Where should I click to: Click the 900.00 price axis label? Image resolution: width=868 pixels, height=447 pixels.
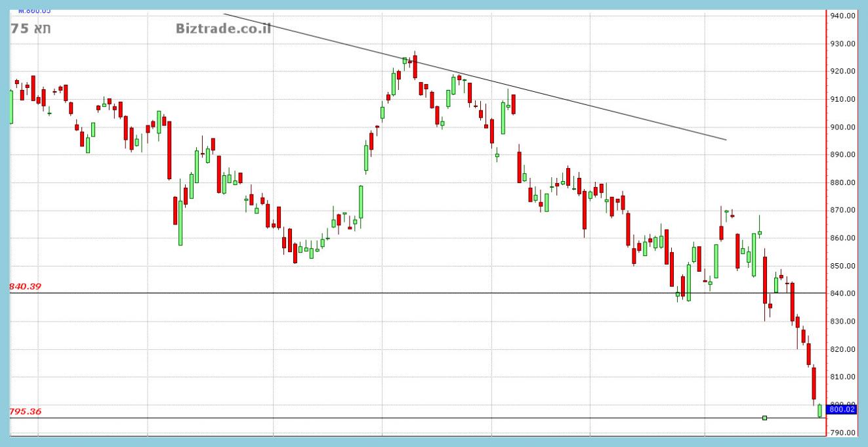(842, 127)
